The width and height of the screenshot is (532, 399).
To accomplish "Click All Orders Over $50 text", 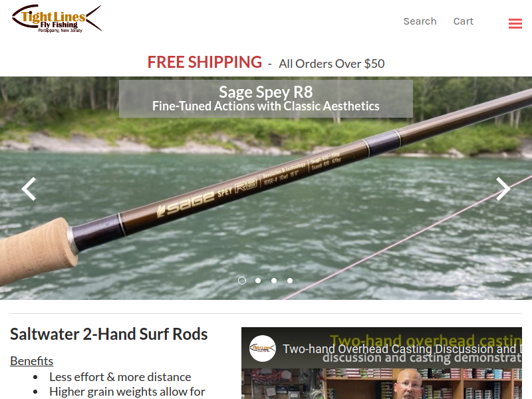I will pos(331,64).
